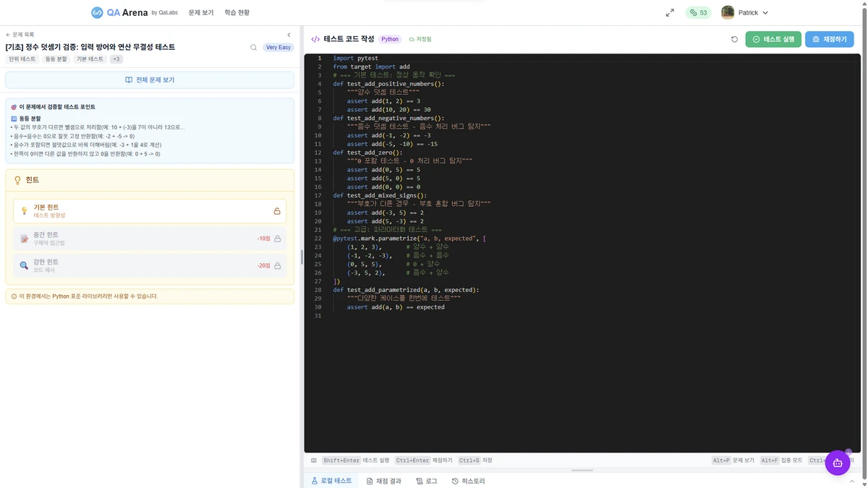Reset the code with the undo icon
Viewport: 868px width, 488px height.
(734, 39)
